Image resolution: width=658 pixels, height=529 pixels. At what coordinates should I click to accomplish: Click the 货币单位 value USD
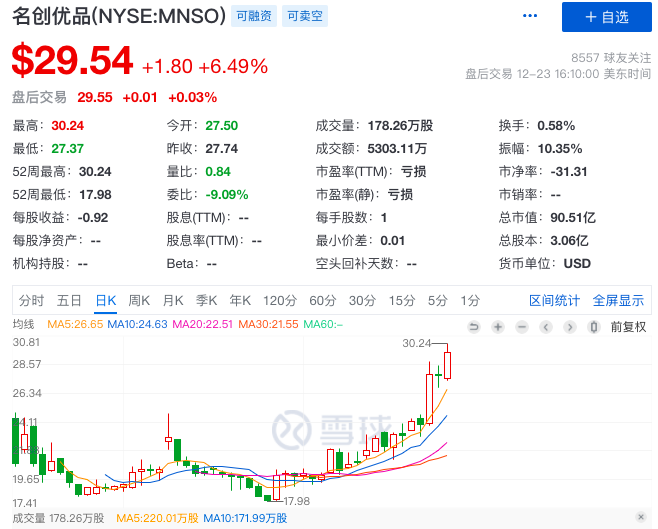[577, 263]
